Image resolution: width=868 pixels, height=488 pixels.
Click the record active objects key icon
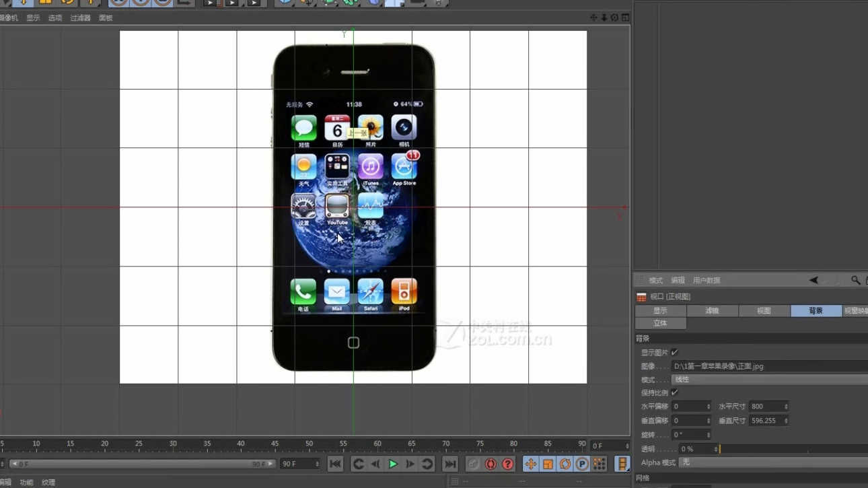(x=474, y=464)
